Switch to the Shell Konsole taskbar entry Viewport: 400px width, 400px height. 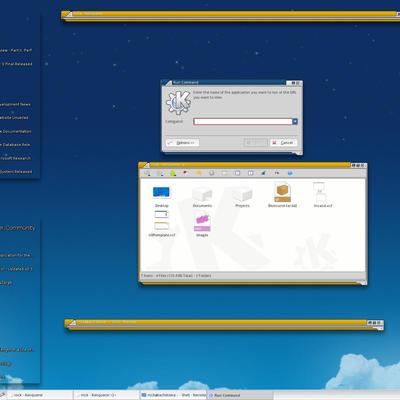[173, 395]
